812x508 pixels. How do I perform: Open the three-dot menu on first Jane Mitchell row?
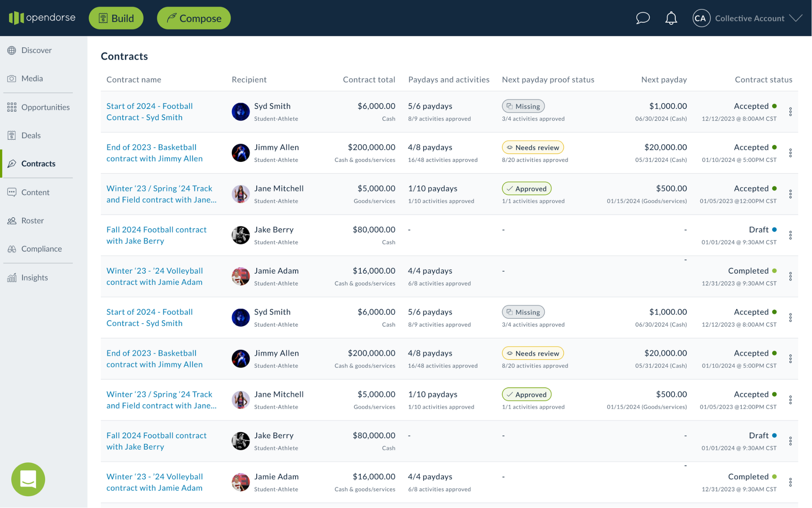(791, 194)
